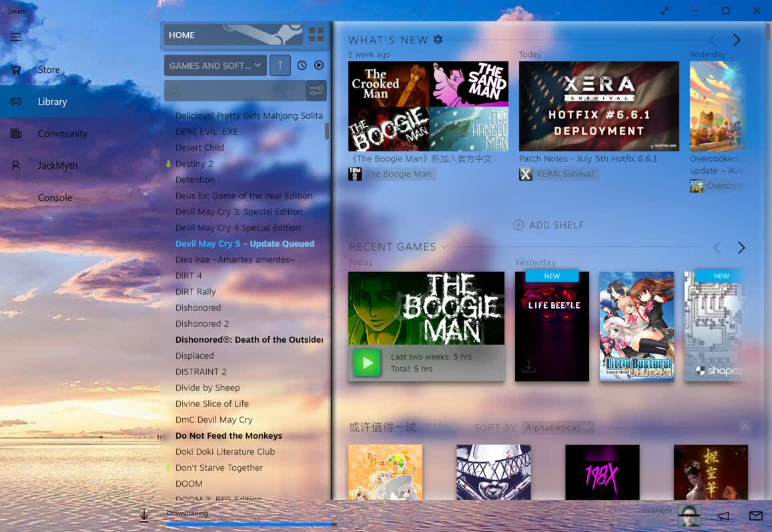772x532 pixels.
Task: Toggle sort by recent clock icon
Action: 302,65
